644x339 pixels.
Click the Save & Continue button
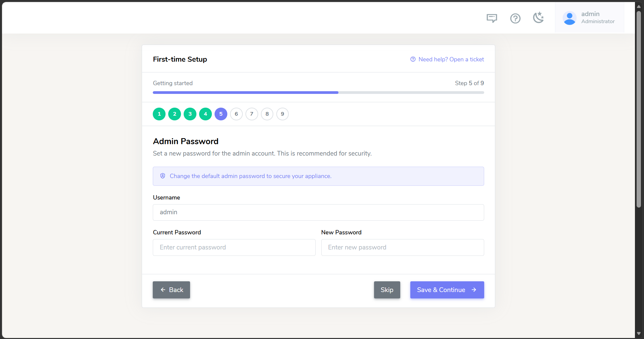(447, 290)
